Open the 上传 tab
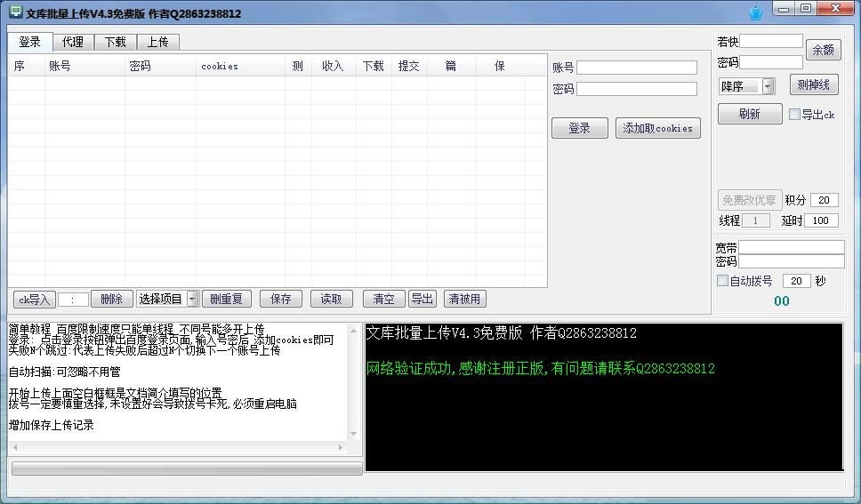Screen dimensions: 861x504 pos(158,42)
